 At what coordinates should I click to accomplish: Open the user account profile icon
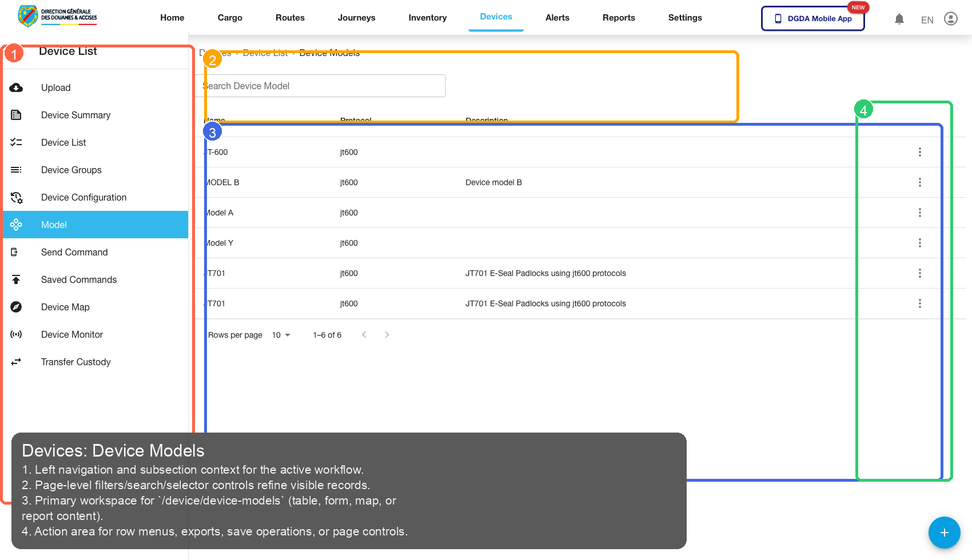pos(950,19)
